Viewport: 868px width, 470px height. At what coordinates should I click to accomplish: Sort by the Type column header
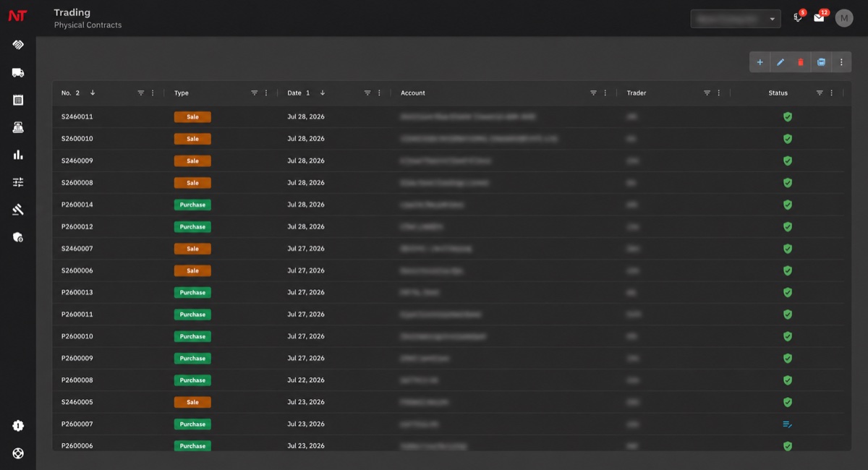coord(182,93)
